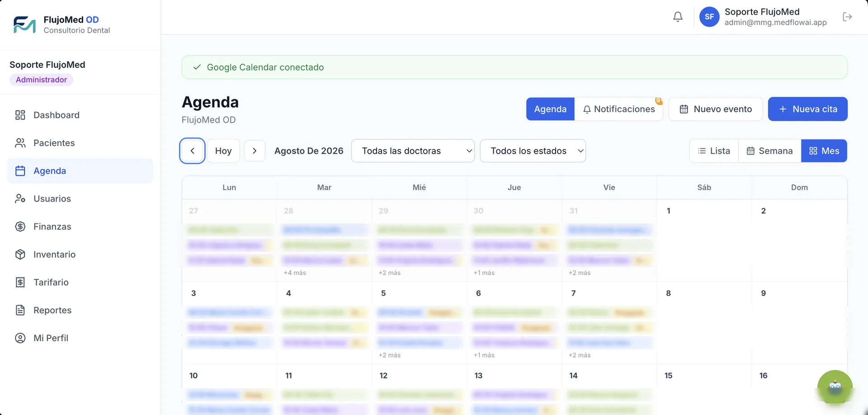Image resolution: width=868 pixels, height=415 pixels.
Task: Create a Nueva cita
Action: pos(808,109)
